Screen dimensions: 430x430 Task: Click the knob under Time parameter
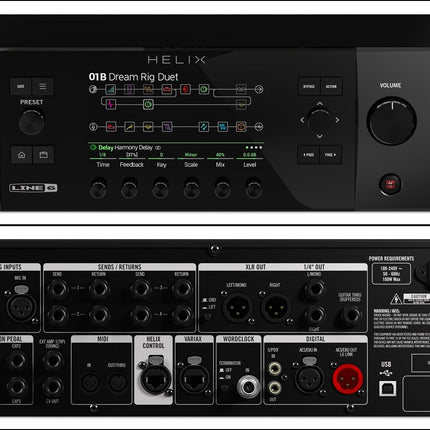point(98,188)
